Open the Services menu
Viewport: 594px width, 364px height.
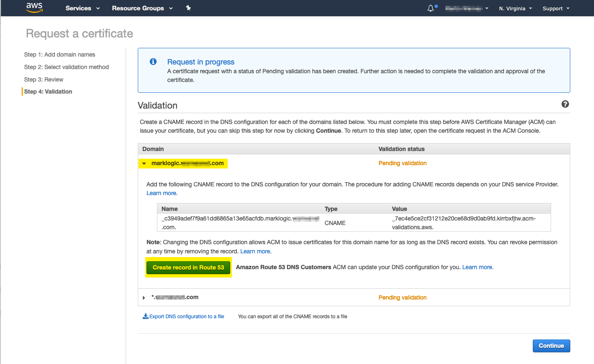coord(82,8)
